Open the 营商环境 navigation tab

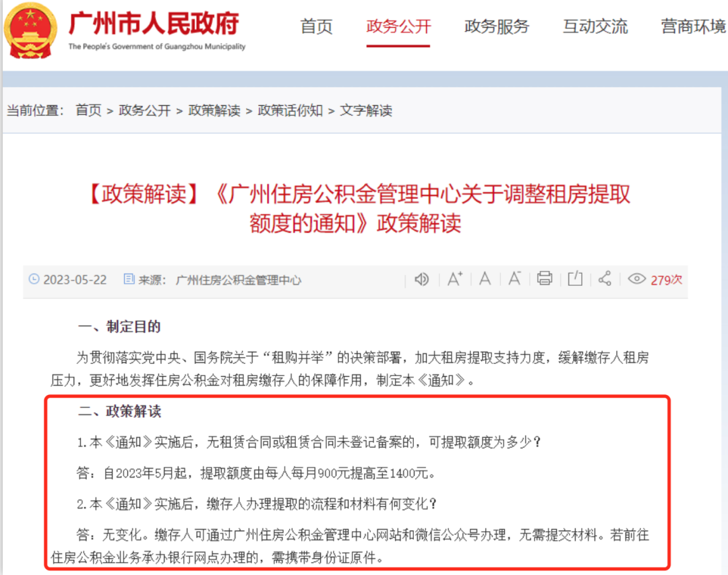694,26
